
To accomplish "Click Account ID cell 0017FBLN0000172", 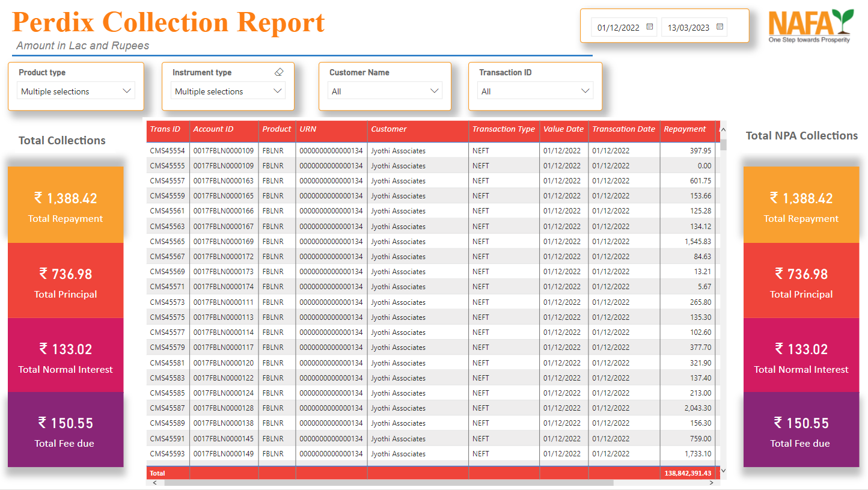I will click(x=224, y=257).
